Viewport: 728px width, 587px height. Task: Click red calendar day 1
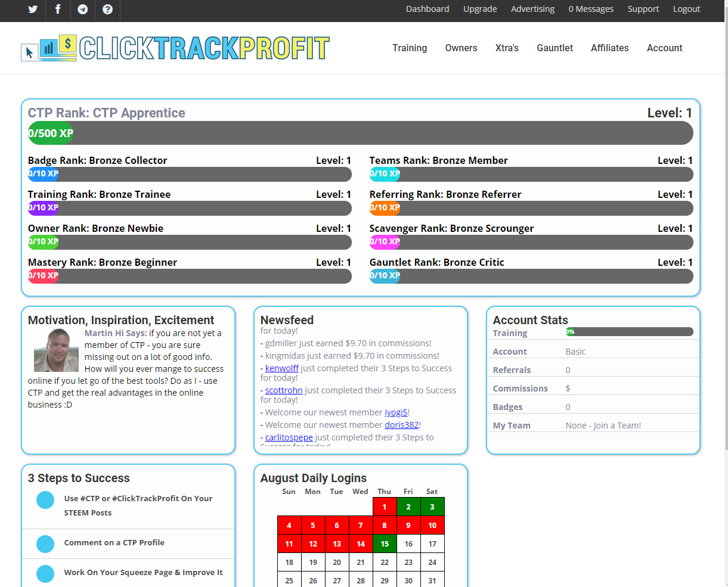click(x=385, y=507)
